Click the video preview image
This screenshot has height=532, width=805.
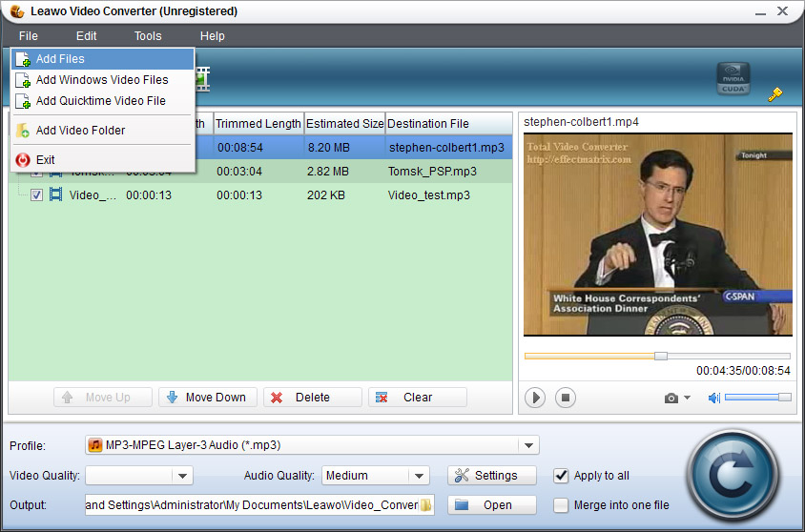pyautogui.click(x=658, y=235)
